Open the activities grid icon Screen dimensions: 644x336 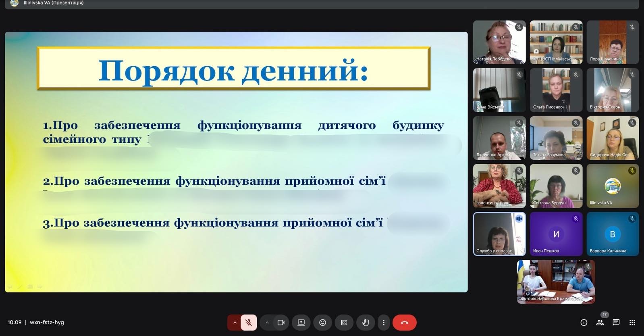(632, 323)
